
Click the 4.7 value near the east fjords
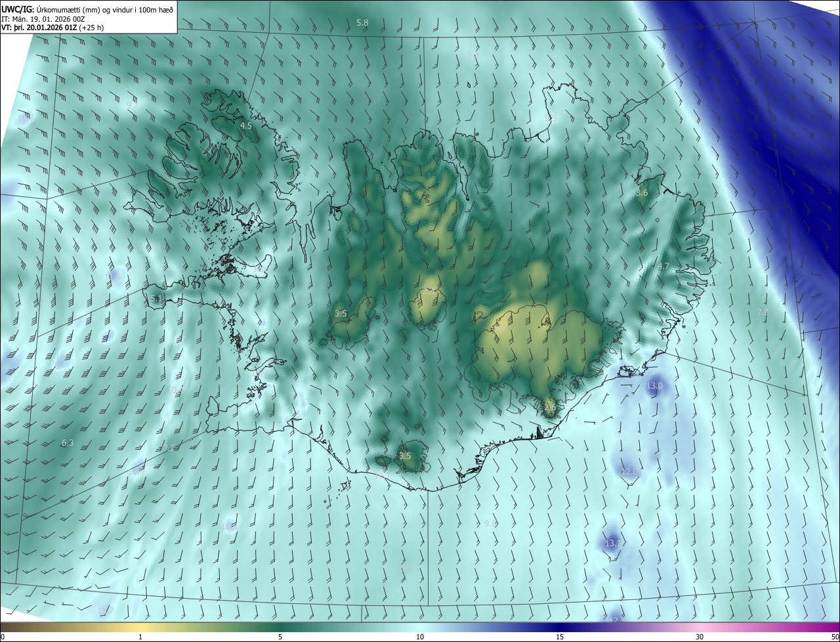(663, 267)
